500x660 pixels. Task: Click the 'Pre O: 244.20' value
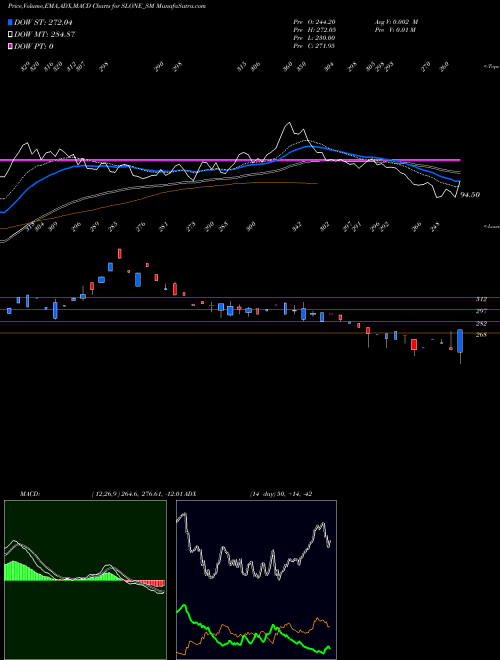click(x=314, y=22)
